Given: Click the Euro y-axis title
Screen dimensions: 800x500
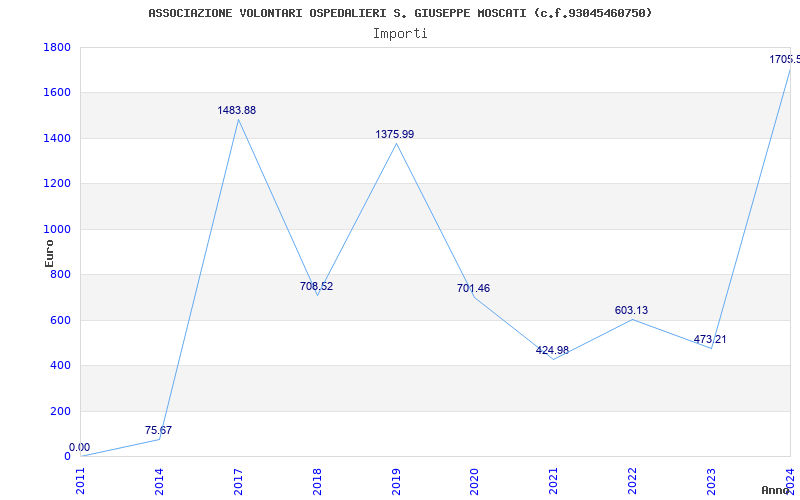Looking at the screenshot, I should click(49, 254).
